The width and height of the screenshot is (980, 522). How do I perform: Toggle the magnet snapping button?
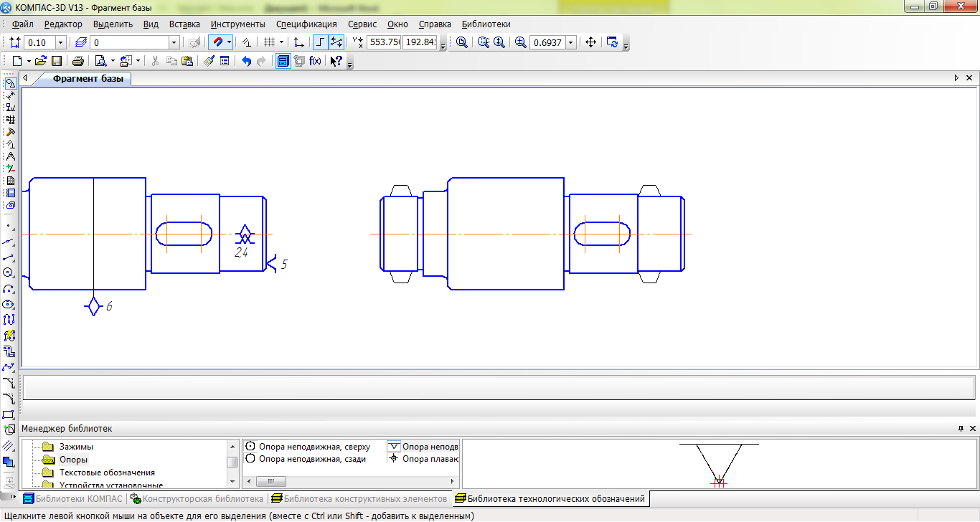pos(217,42)
